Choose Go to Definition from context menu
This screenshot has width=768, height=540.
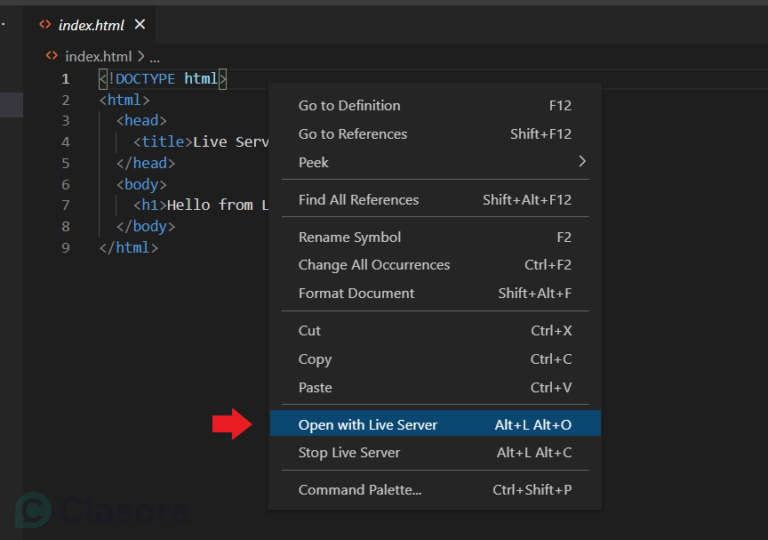pyautogui.click(x=435, y=105)
